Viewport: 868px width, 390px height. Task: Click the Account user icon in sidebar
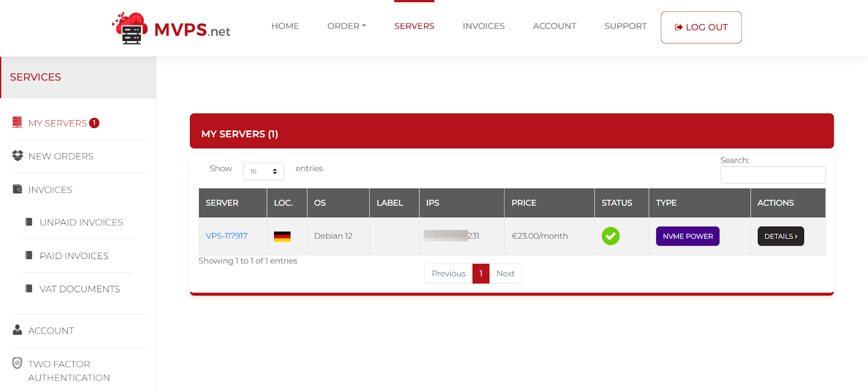[x=17, y=330]
